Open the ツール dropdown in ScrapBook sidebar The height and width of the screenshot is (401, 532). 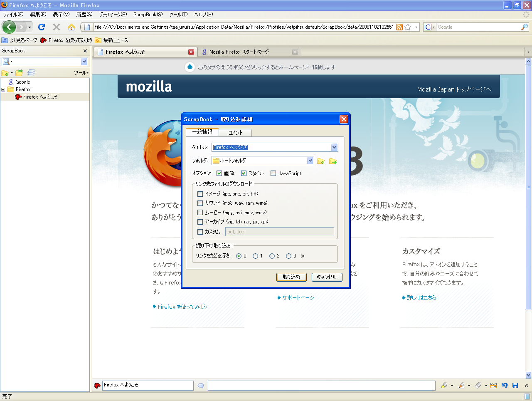coord(81,73)
